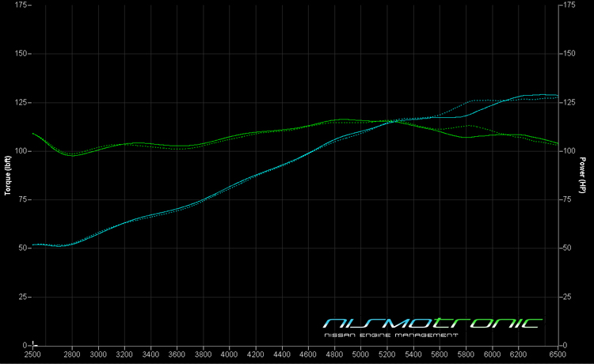Viewport: 594px width, 364px height.
Task: Click the Nismotronic logo
Action: click(433, 323)
